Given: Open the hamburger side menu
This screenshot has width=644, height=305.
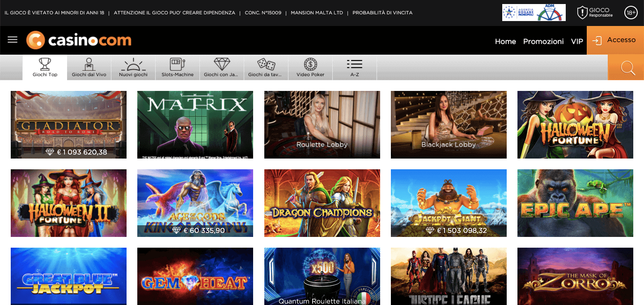Looking at the screenshot, I should [x=13, y=40].
